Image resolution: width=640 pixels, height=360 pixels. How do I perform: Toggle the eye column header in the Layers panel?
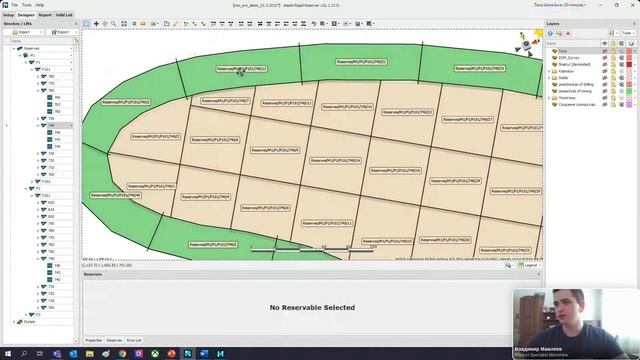[x=604, y=43]
